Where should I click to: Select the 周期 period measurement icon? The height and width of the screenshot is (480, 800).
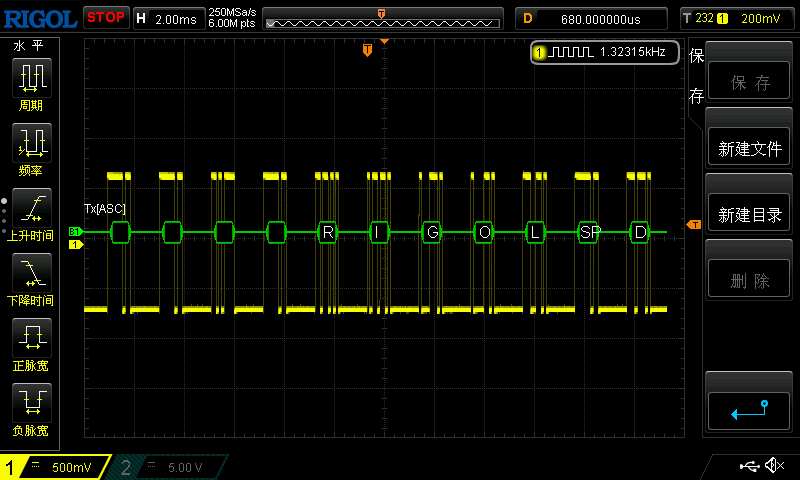click(x=32, y=78)
